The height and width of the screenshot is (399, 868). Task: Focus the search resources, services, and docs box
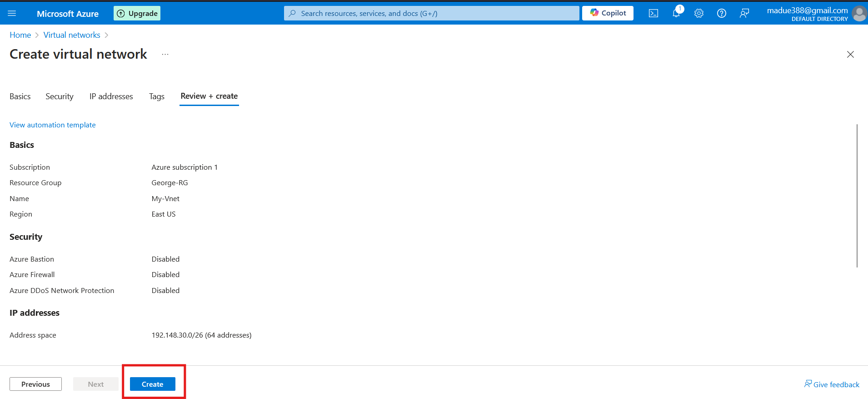(x=432, y=13)
